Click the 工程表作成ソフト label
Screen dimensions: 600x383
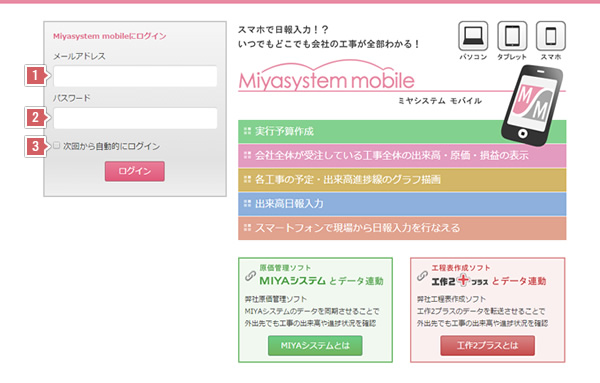[x=461, y=267]
